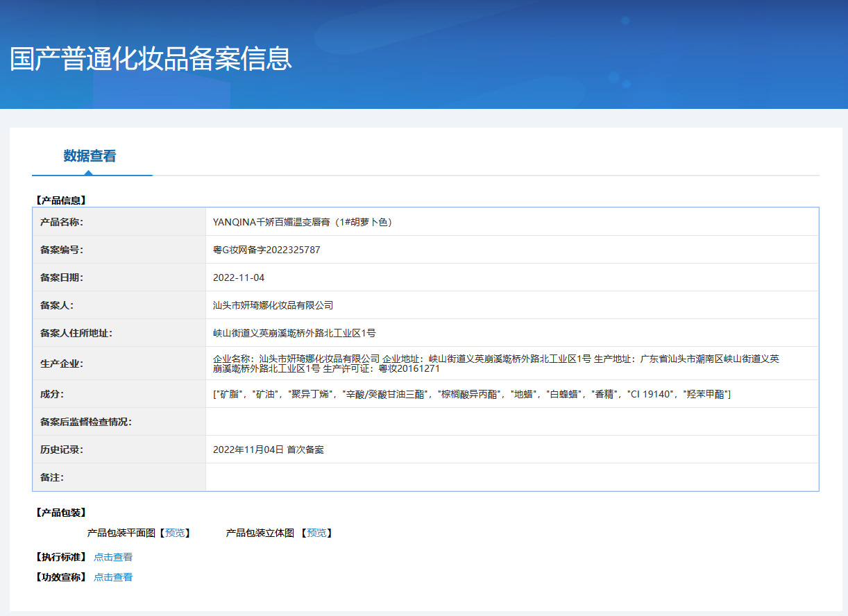Select the 汕头市妍琦娜化妆品有限公司 filer value
Image resolution: width=848 pixels, height=616 pixels.
pyautogui.click(x=273, y=305)
